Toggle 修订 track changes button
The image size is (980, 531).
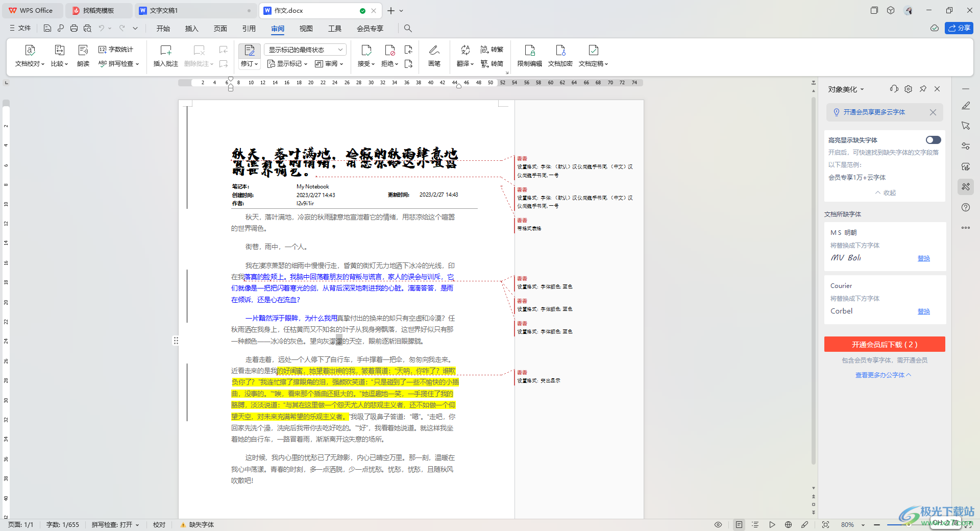pyautogui.click(x=250, y=56)
